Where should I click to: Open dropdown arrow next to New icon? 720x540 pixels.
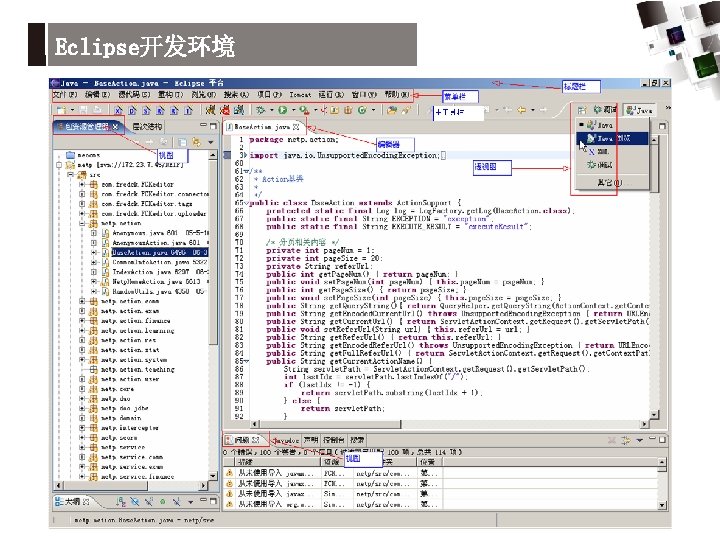(x=72, y=110)
